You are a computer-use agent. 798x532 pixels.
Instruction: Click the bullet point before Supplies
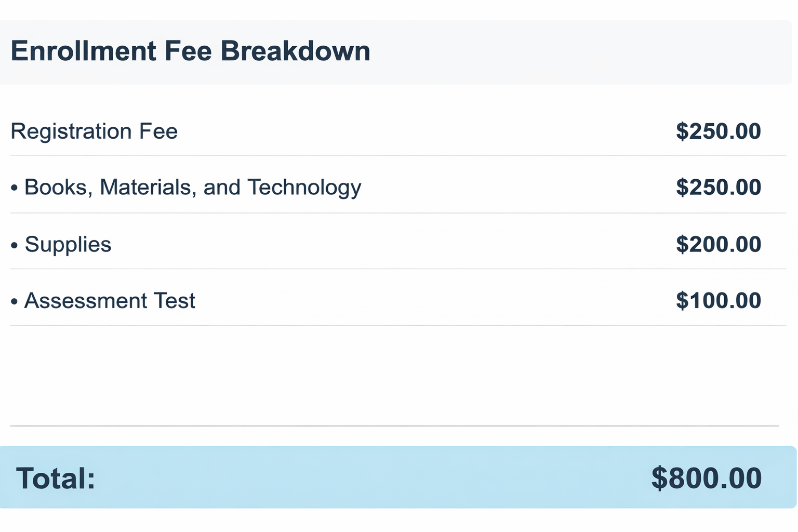14,245
